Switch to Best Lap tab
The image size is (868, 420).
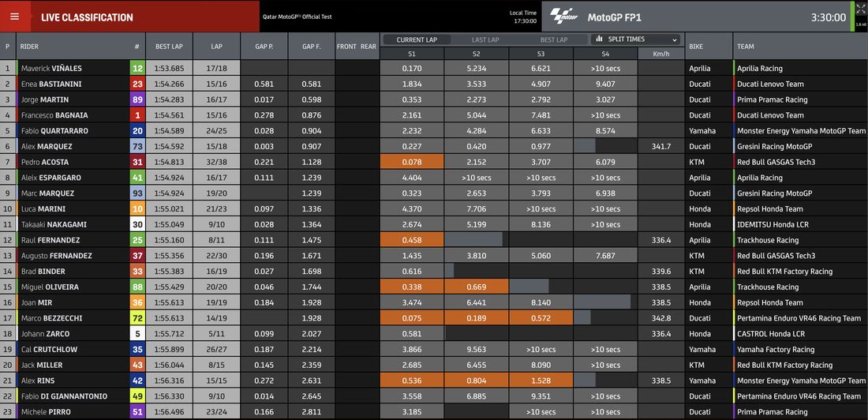coord(554,40)
